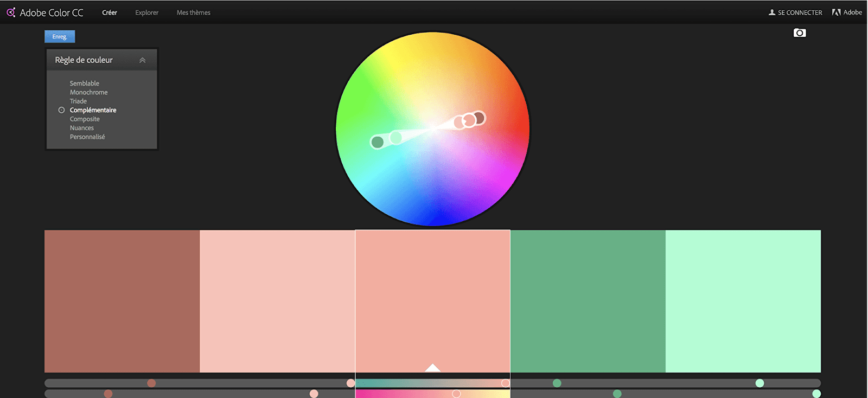Click the dark green marker on color wheel
The width and height of the screenshot is (868, 398).
pos(377,142)
